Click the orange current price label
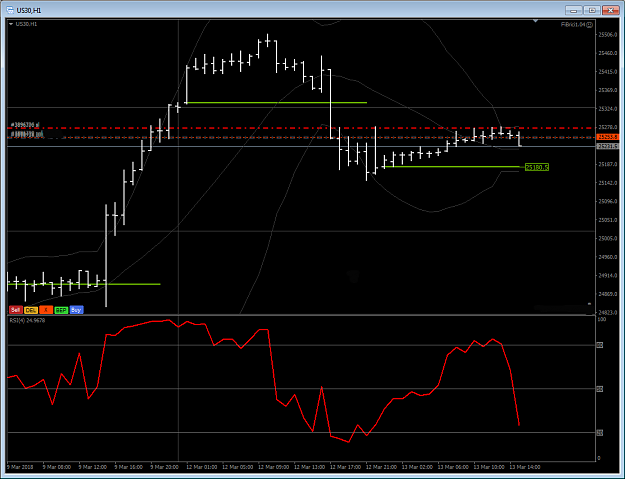The height and width of the screenshot is (479, 625). [x=608, y=137]
